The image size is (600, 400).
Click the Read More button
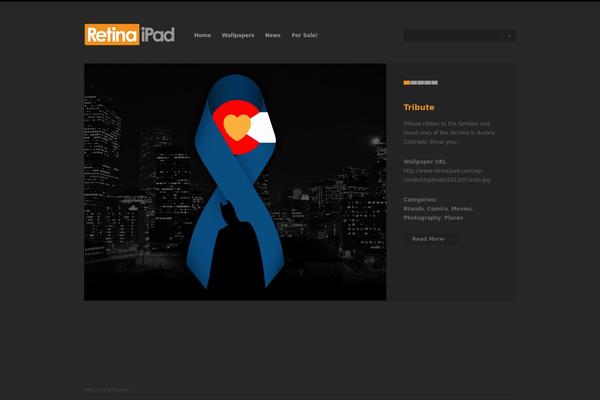click(x=431, y=239)
